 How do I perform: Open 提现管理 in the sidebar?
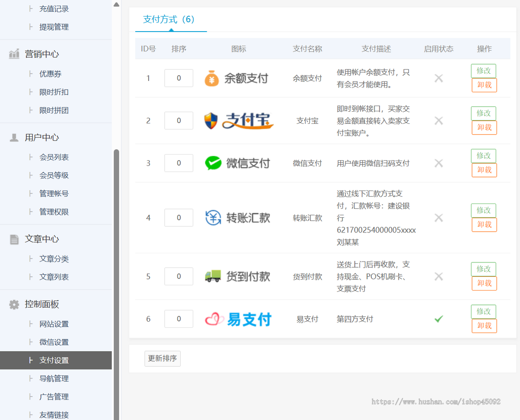point(54,27)
